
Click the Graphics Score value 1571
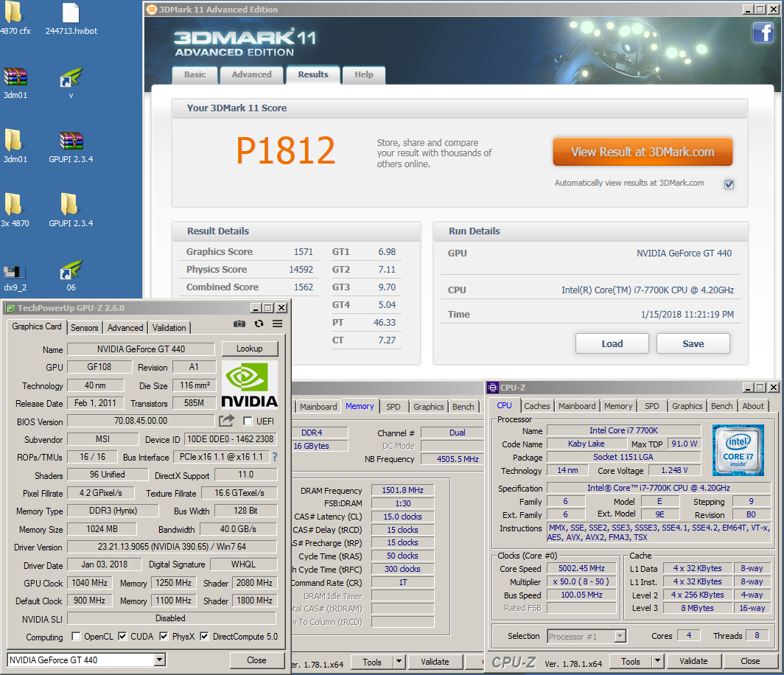click(304, 252)
